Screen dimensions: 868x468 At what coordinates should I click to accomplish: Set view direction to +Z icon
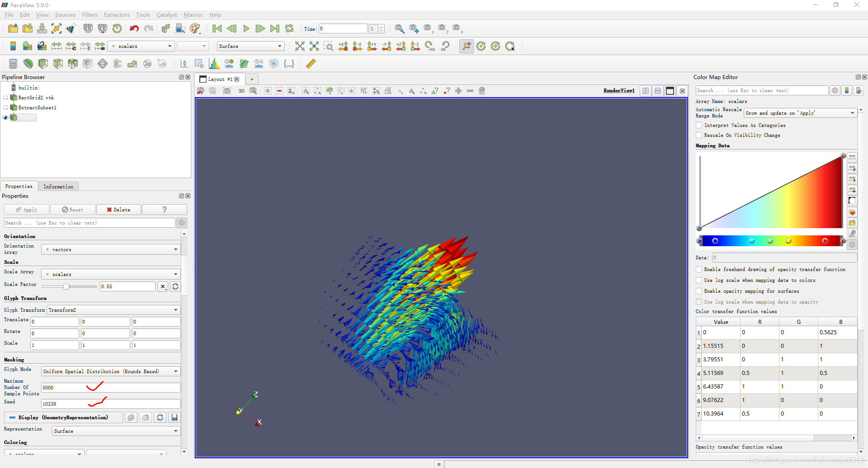[x=401, y=46]
